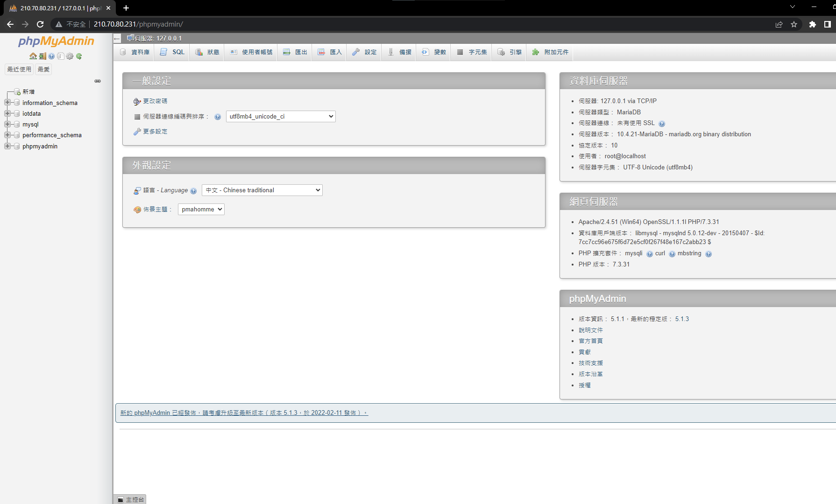The image size is (836, 504).
Task: Click the 新增 new database tree item
Action: point(28,92)
